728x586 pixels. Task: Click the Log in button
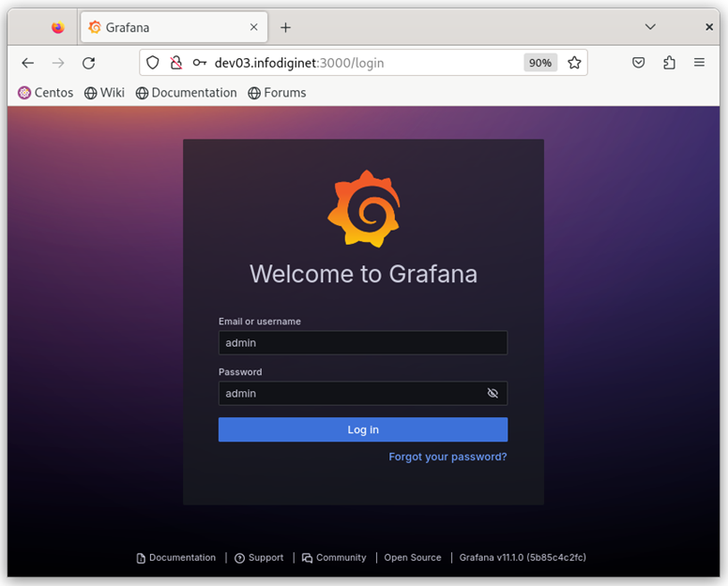coord(363,429)
